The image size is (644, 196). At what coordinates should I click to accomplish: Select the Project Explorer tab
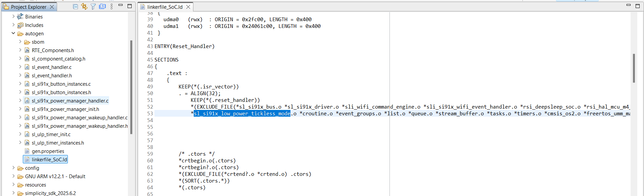click(x=29, y=7)
